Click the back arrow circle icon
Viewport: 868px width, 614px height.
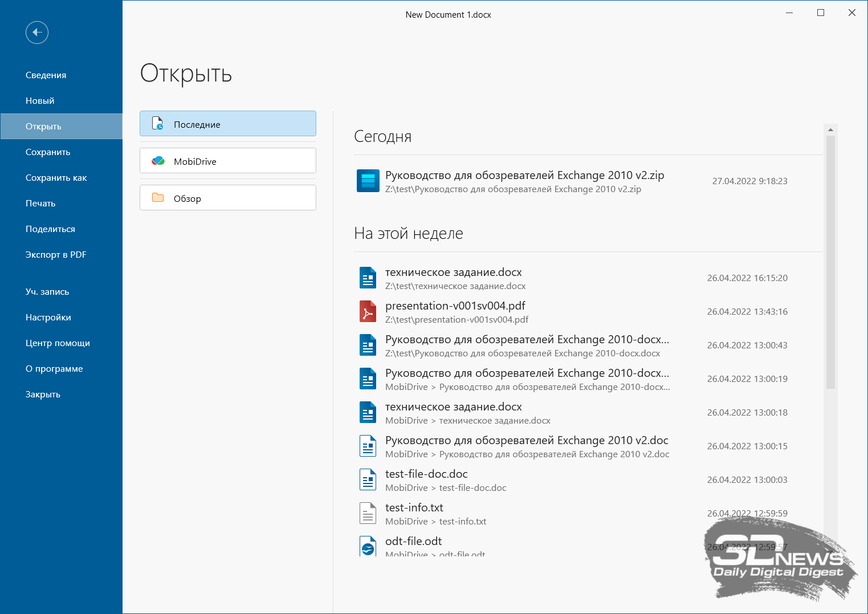tap(37, 32)
